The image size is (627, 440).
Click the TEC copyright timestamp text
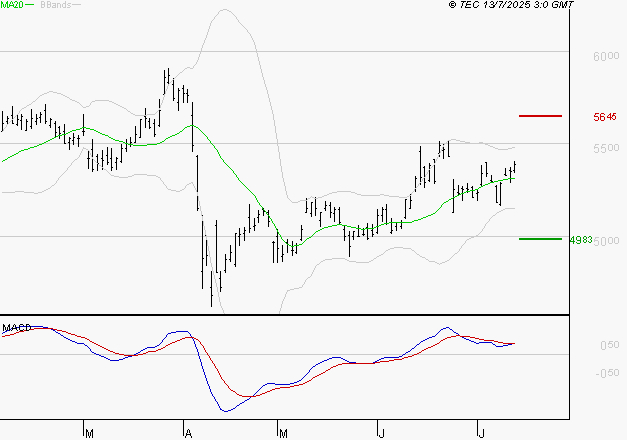512,6
